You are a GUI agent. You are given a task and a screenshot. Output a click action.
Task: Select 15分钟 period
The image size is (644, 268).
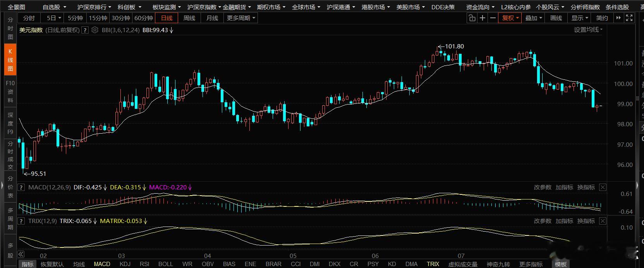98,18
